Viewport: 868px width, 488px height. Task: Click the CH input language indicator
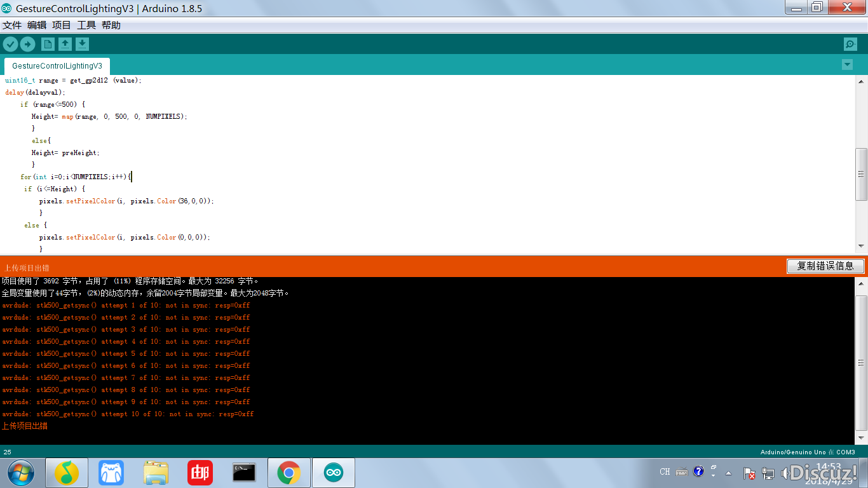tap(665, 471)
